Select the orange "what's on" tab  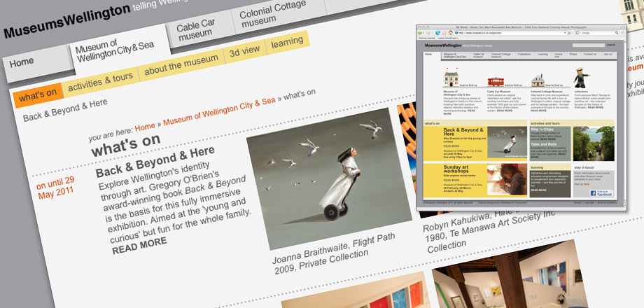click(x=37, y=95)
